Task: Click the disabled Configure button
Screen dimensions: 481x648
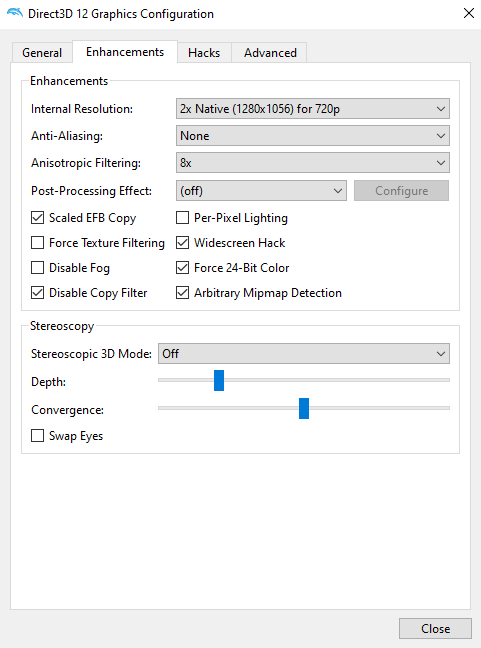Action: click(x=401, y=191)
